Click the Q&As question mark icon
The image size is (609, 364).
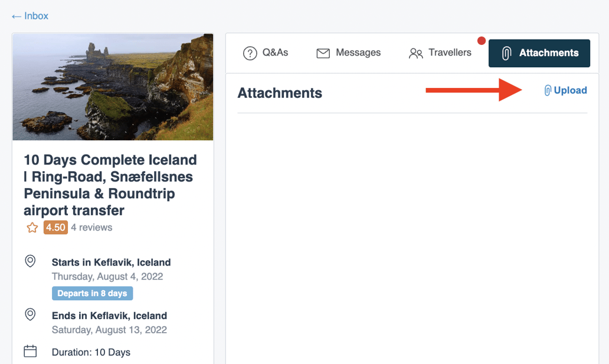point(250,53)
